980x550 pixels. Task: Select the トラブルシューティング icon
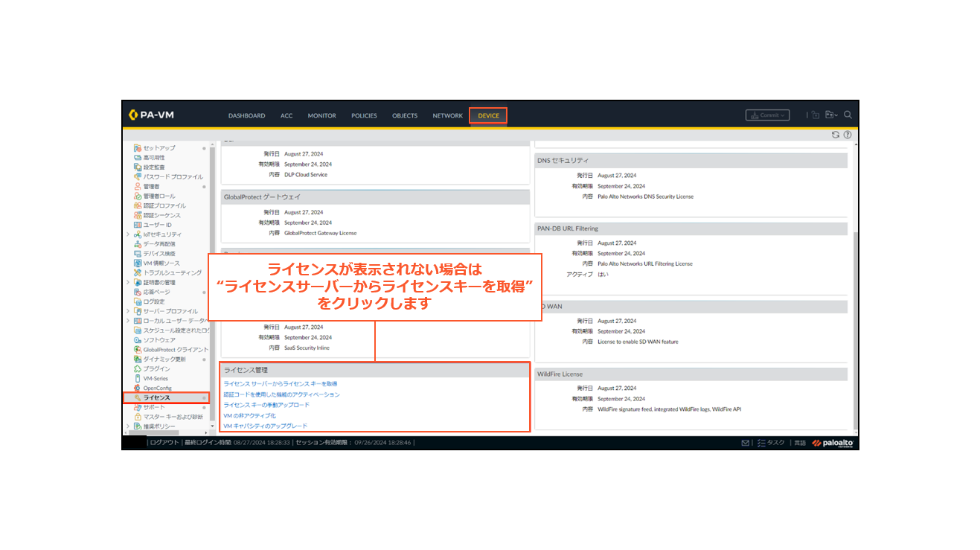138,273
